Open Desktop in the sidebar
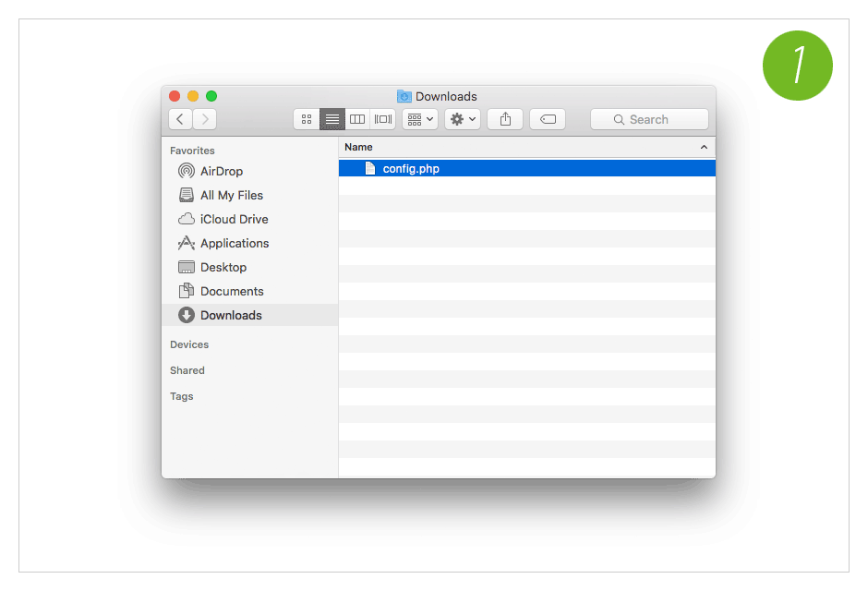The width and height of the screenshot is (868, 591). [250, 267]
